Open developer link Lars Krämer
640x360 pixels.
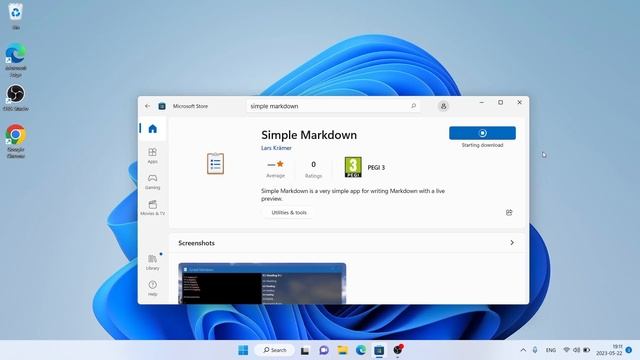(276, 148)
